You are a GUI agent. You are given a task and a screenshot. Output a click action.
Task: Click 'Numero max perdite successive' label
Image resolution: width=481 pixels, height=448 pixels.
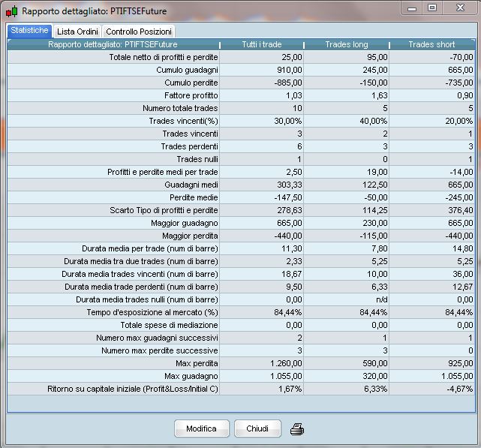(160, 350)
